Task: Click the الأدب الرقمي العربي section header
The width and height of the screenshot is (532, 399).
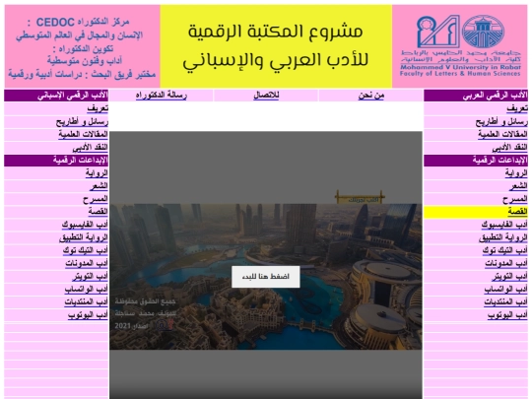Action: pos(476,96)
